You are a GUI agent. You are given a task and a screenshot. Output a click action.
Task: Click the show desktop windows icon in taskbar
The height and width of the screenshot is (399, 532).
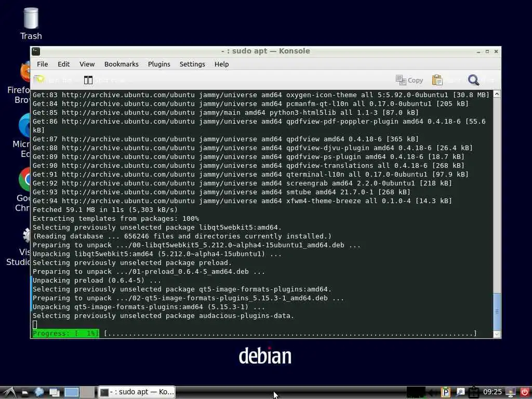[54, 393]
